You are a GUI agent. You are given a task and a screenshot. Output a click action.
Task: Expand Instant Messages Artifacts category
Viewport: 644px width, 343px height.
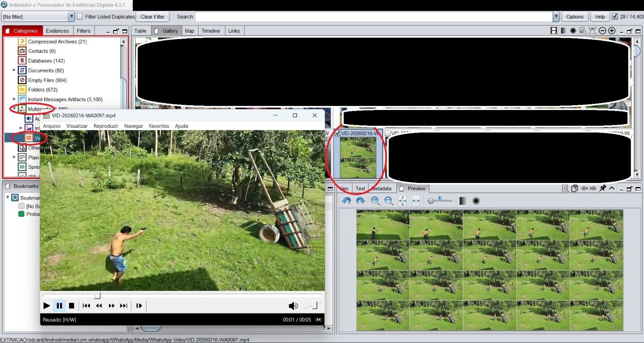click(x=14, y=99)
